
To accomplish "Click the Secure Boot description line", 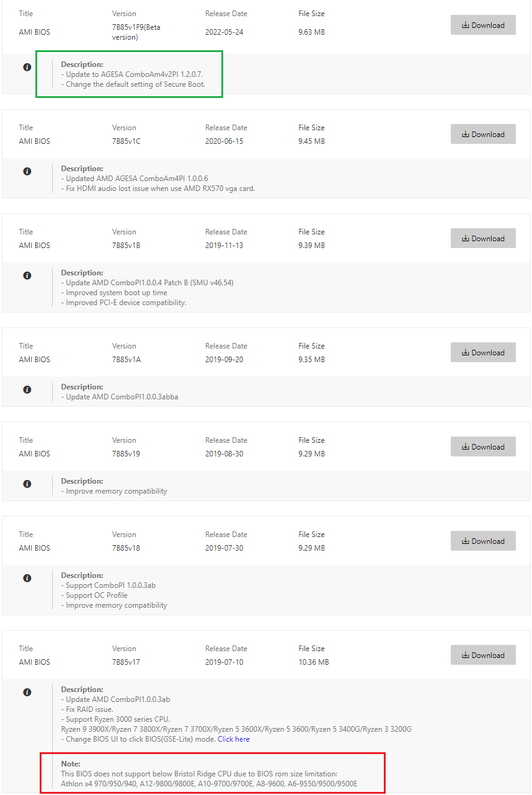I will click(x=135, y=84).
